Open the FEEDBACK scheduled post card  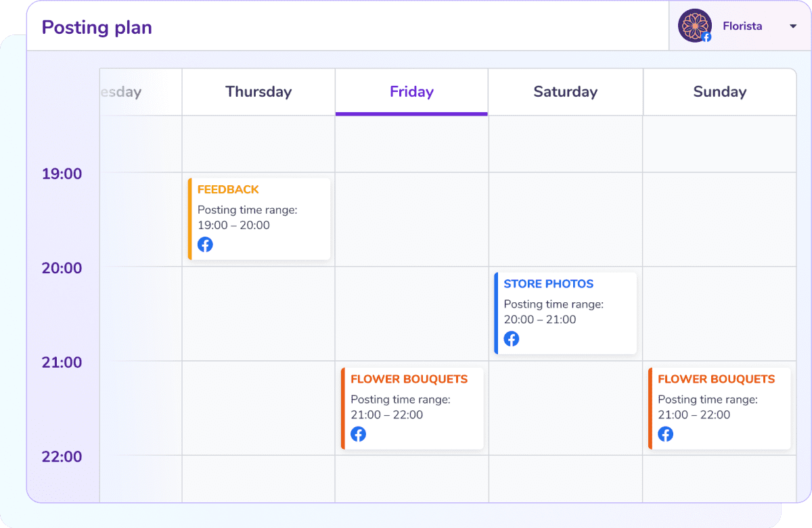pyautogui.click(x=259, y=218)
